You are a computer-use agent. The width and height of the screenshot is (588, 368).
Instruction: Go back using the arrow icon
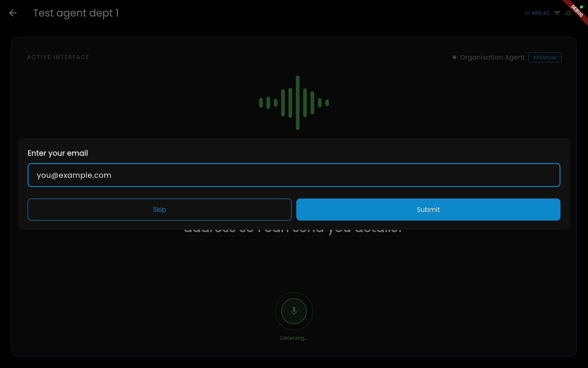click(x=13, y=13)
